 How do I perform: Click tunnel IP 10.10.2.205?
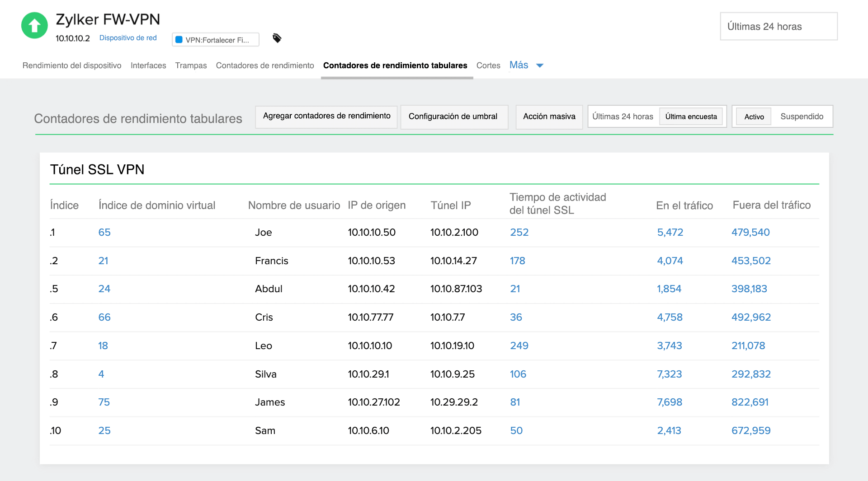tap(456, 431)
